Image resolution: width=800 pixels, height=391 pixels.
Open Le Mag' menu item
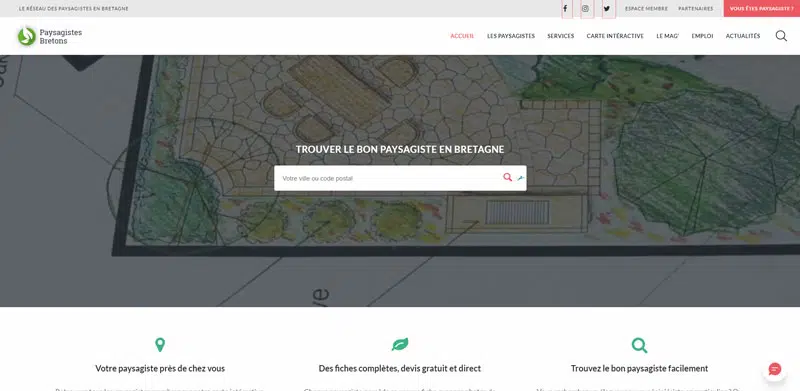[667, 36]
